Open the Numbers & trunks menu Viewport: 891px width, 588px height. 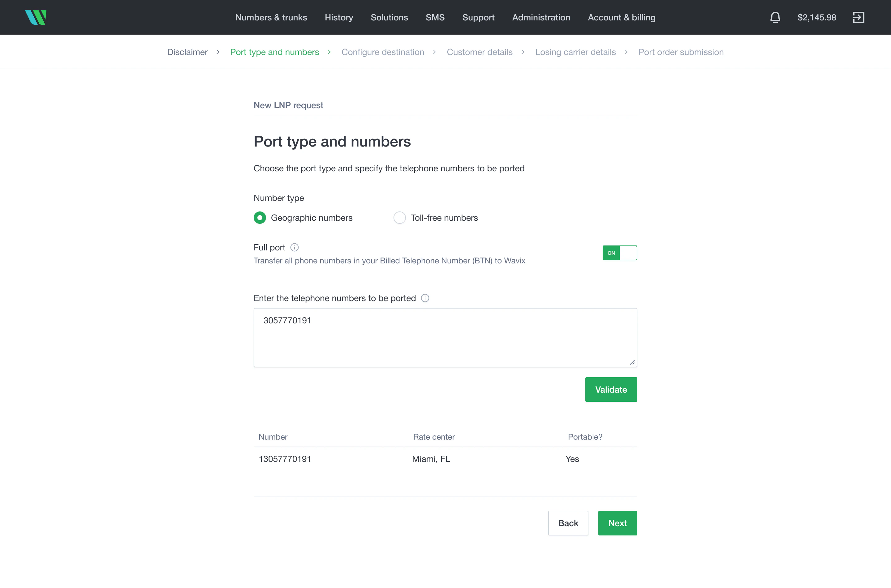tap(271, 17)
